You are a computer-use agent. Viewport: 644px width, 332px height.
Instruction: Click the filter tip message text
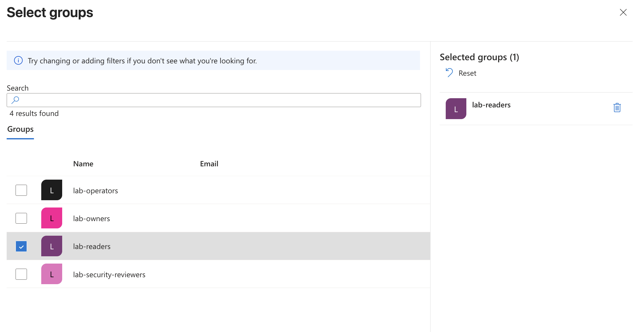(142, 61)
